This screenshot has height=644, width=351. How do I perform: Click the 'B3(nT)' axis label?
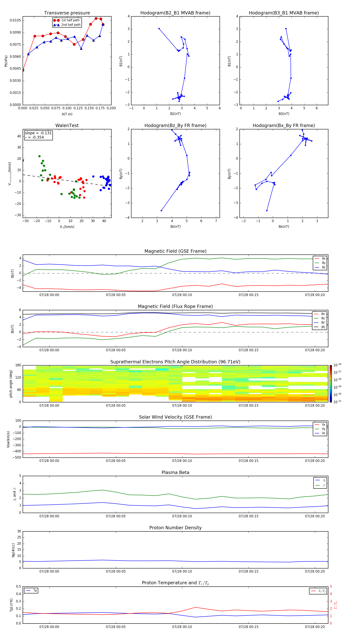[x=284, y=114]
